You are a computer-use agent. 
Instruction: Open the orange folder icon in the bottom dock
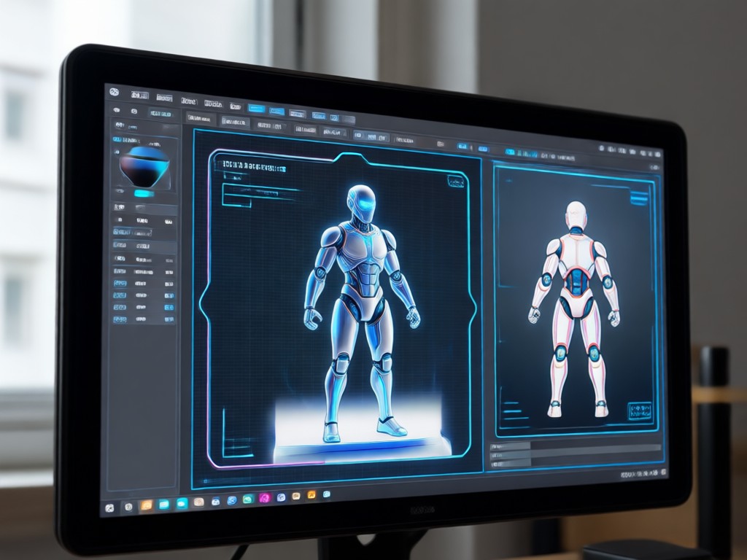[146, 505]
